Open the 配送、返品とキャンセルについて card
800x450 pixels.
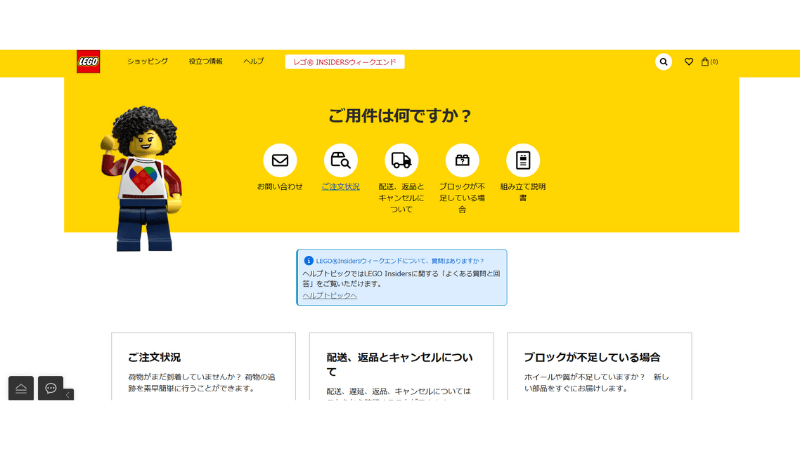(x=401, y=366)
